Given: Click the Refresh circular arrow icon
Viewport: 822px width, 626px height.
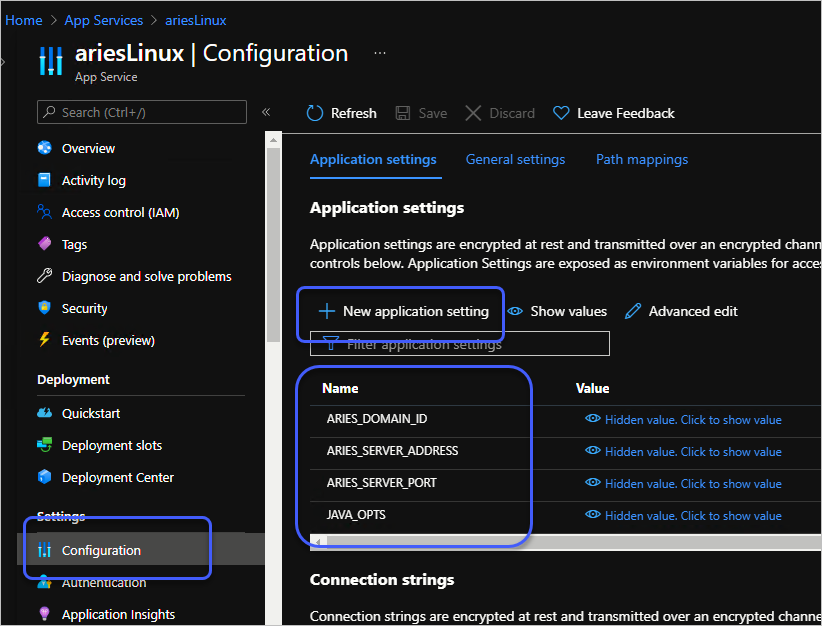Looking at the screenshot, I should coord(315,113).
